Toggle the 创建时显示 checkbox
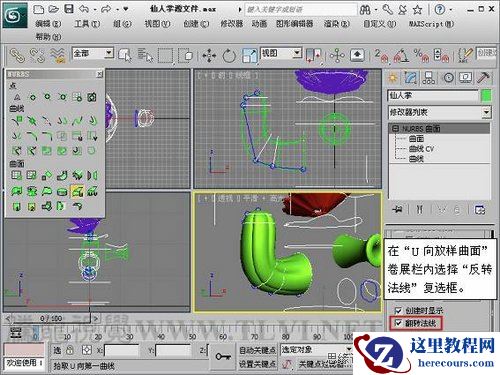500x375 pixels. tap(398, 310)
